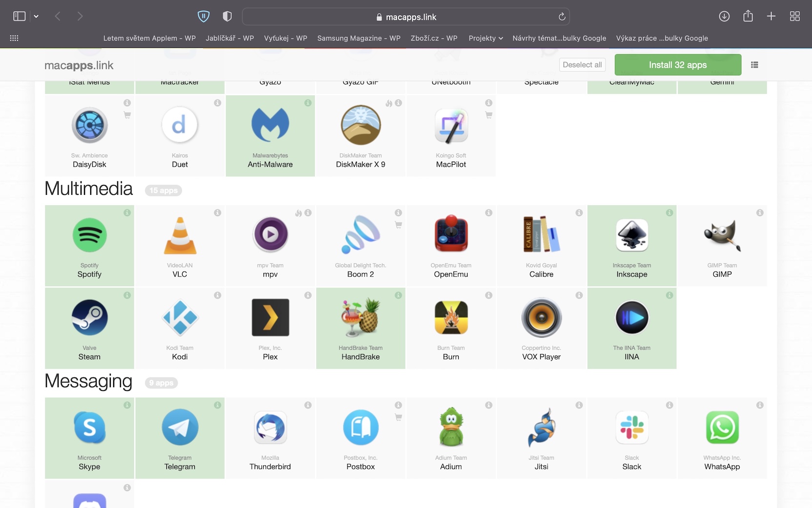Viewport: 812px width, 508px height.
Task: Select the OpenEmu joystick icon
Action: [x=451, y=234]
